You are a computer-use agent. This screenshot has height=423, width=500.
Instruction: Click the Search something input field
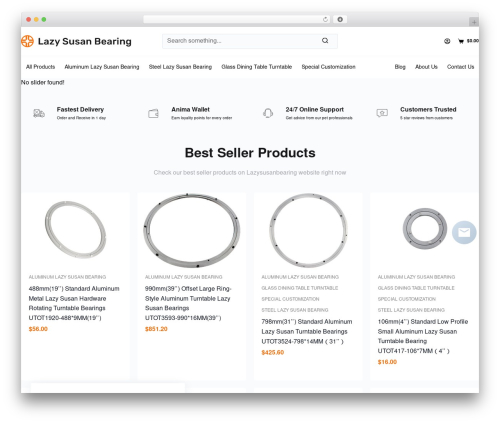(250, 41)
